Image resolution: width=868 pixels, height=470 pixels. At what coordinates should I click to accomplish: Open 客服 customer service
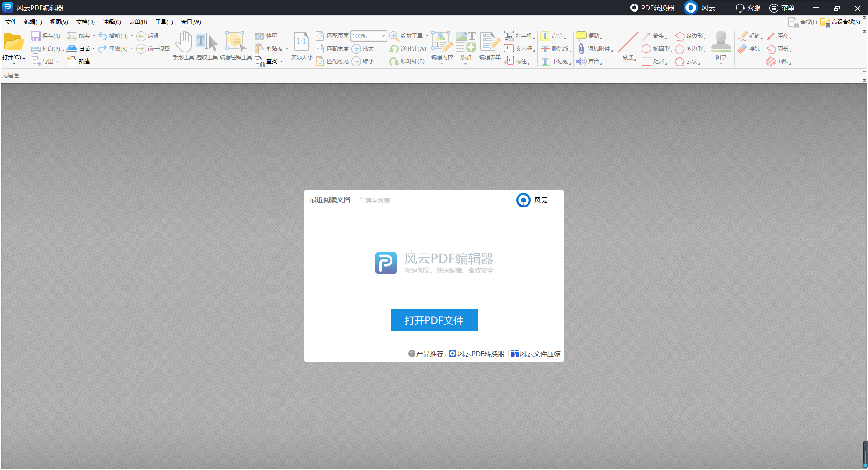(748, 8)
